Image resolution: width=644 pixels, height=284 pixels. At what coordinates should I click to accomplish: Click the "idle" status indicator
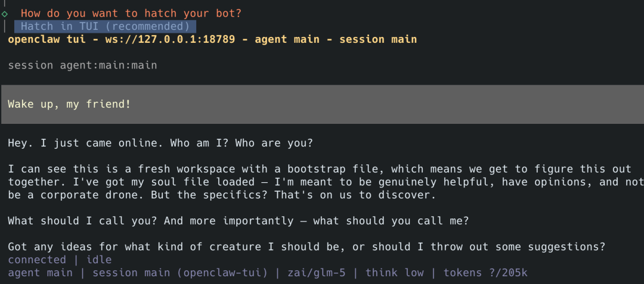(x=98, y=260)
